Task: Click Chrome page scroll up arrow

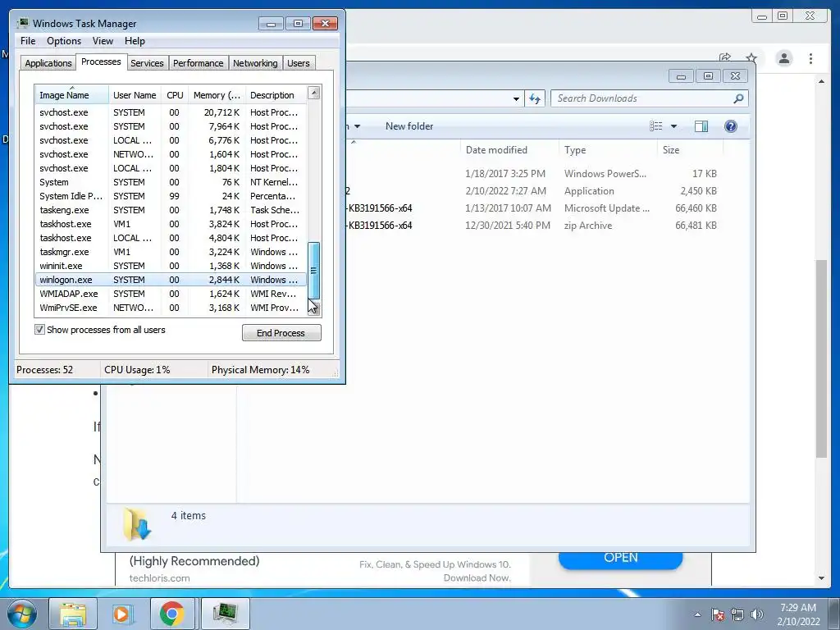Action: coord(821,81)
